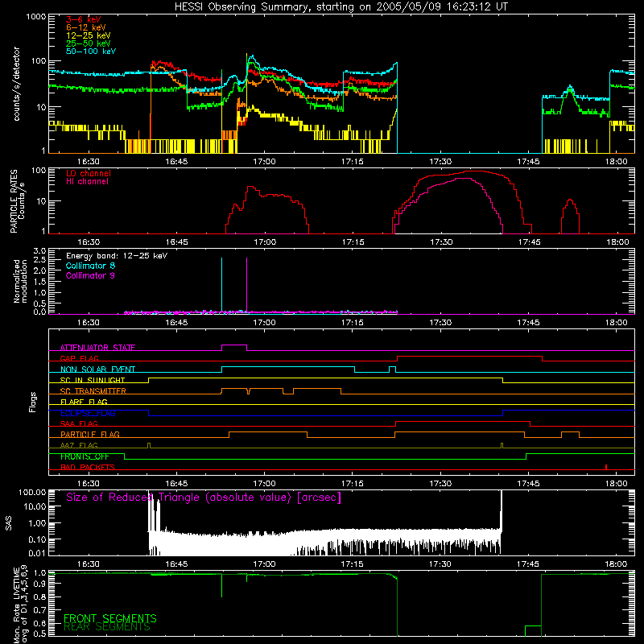This screenshot has height=644, width=644.
Task: Click the SC_IN_SUNLIGHT flag label
Action: [x=93, y=380]
